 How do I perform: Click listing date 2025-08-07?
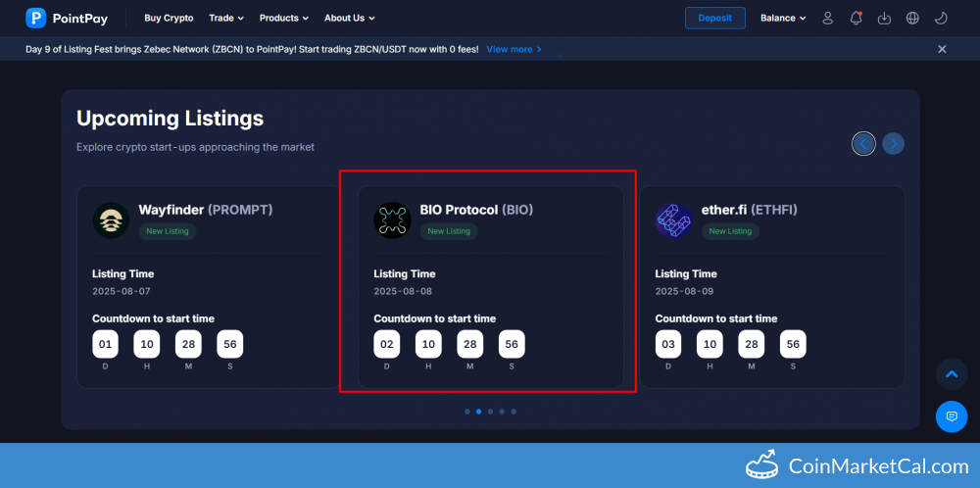pos(122,291)
